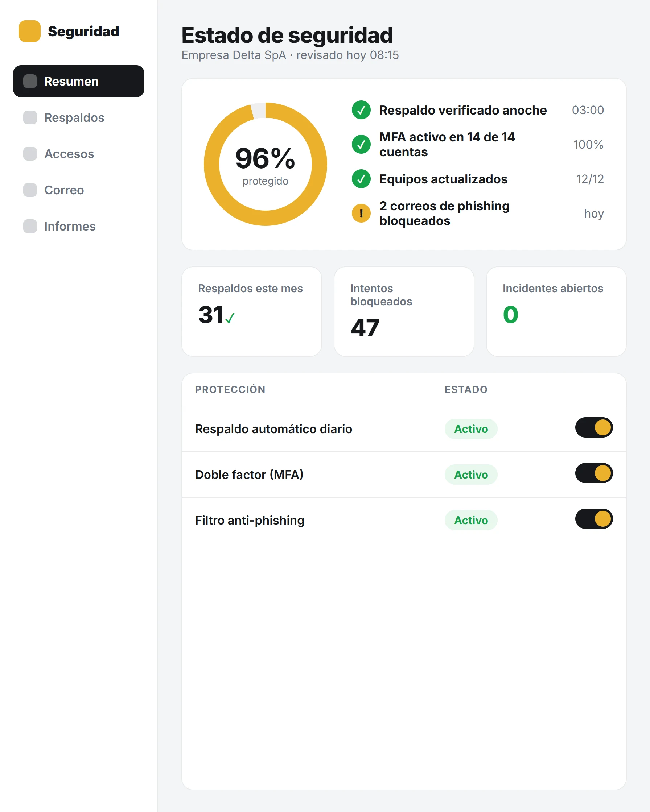Click the Activo badge for Doble factor
Screen dimensions: 650x812
click(x=471, y=475)
